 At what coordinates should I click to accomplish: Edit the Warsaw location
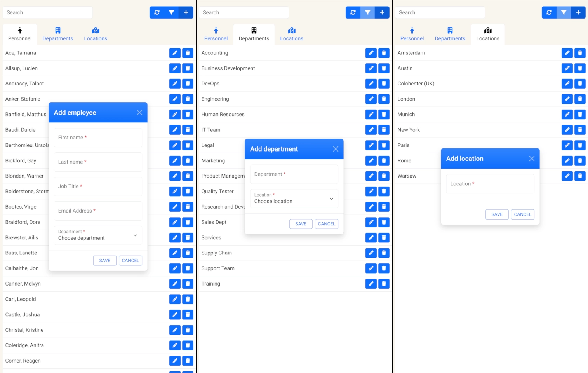coord(567,176)
